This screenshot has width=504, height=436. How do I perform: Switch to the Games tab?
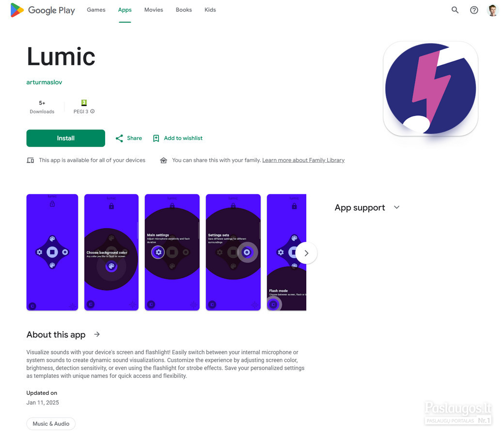96,10
